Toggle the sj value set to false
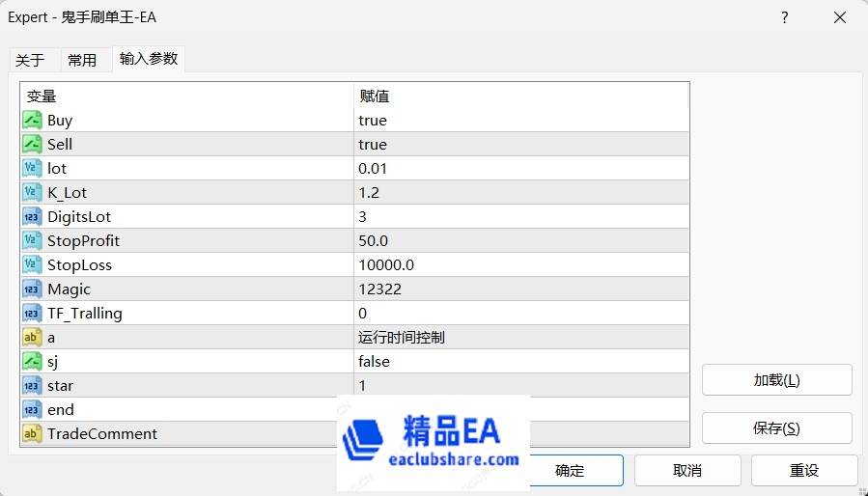The height and width of the screenshot is (496, 868). 521,362
